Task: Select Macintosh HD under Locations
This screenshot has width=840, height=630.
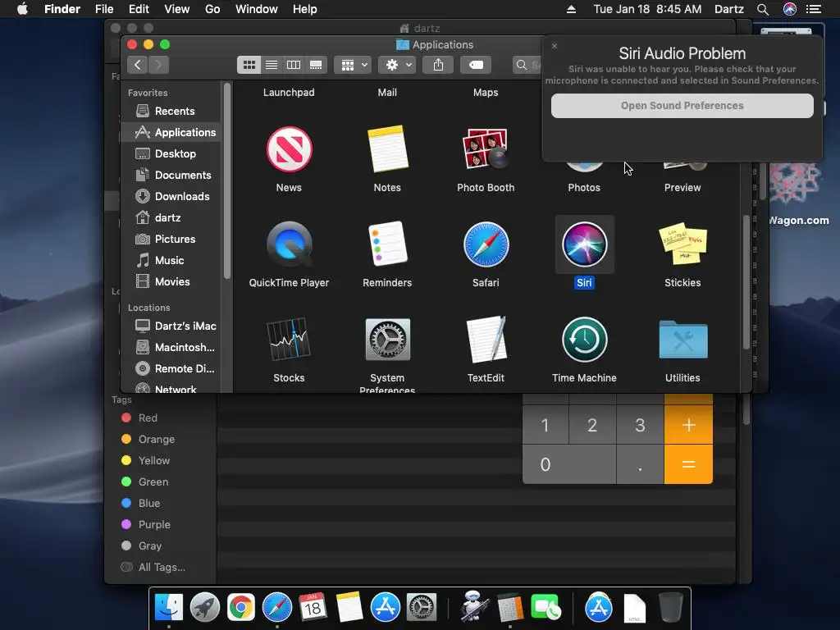Action: click(x=171, y=347)
